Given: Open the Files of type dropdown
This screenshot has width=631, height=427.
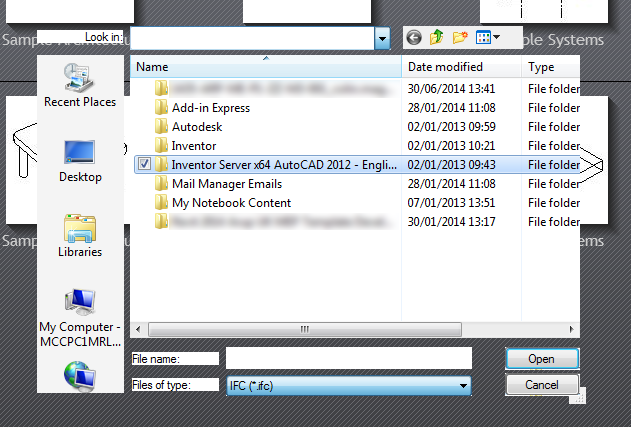Looking at the screenshot, I should click(348, 386).
